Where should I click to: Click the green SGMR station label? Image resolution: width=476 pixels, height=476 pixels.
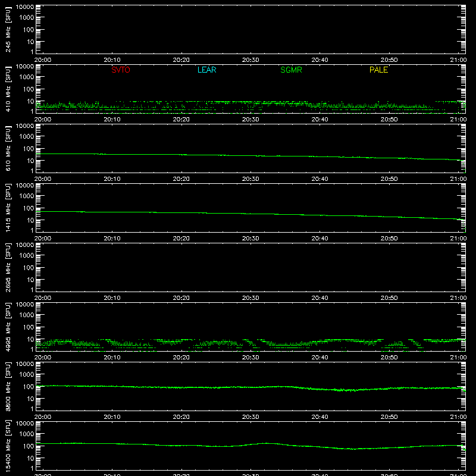[291, 70]
